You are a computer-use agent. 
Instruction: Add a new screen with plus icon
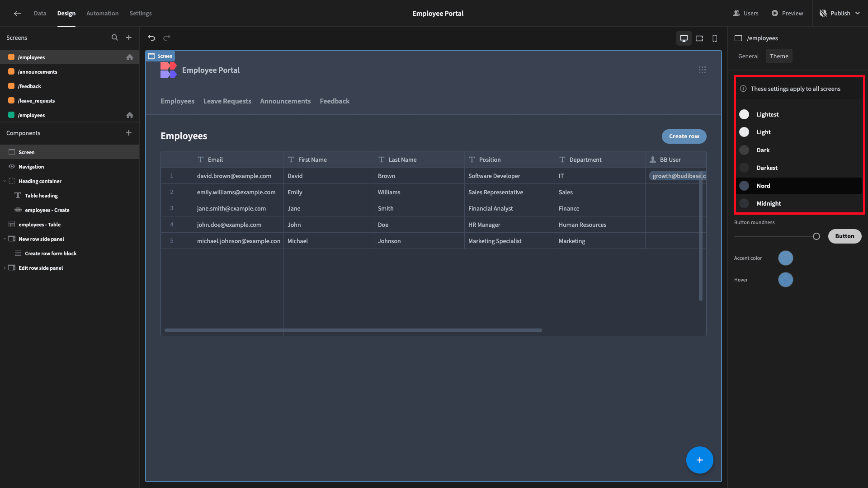(x=129, y=38)
